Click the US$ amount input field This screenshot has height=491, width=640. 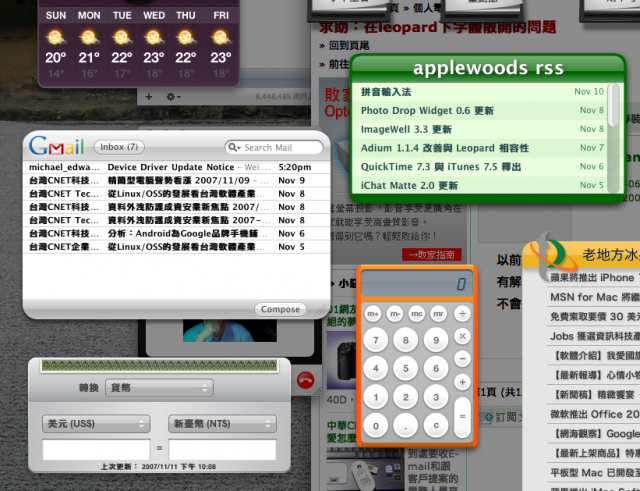[x=96, y=450]
